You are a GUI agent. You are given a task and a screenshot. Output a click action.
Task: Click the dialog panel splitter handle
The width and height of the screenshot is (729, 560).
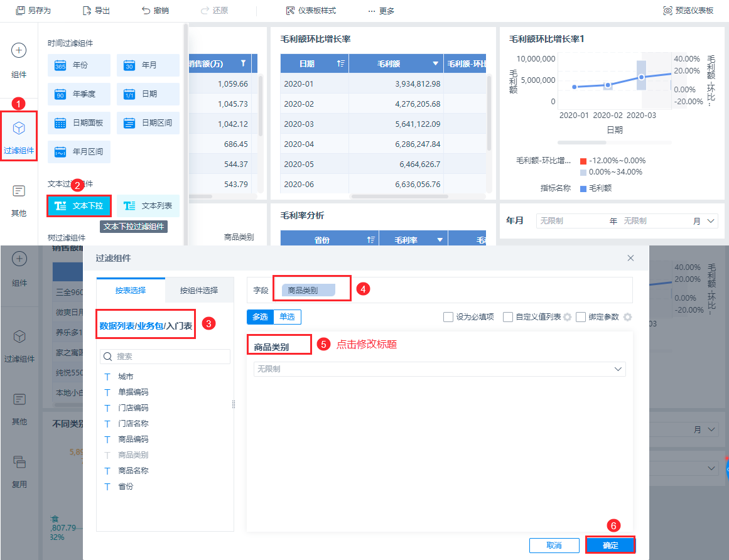coord(234,404)
